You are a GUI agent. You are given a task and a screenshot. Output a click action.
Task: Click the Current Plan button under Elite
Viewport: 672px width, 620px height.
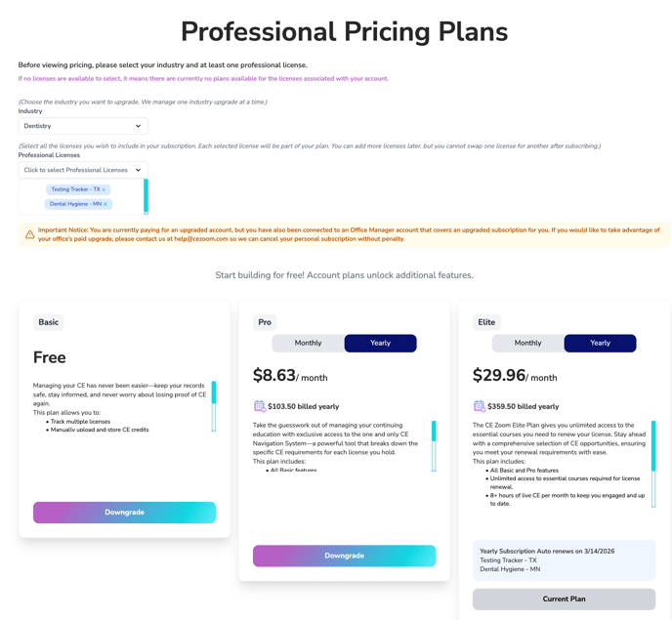pyautogui.click(x=564, y=599)
